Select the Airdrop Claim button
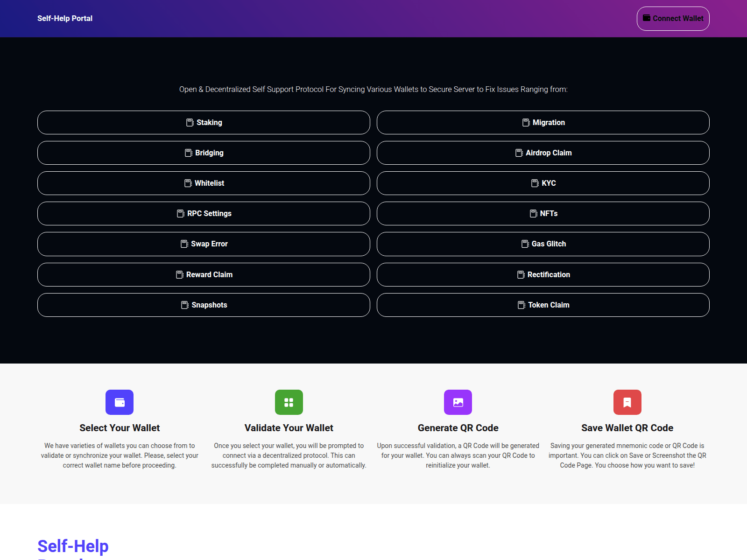This screenshot has height=560, width=747. pyautogui.click(x=543, y=153)
